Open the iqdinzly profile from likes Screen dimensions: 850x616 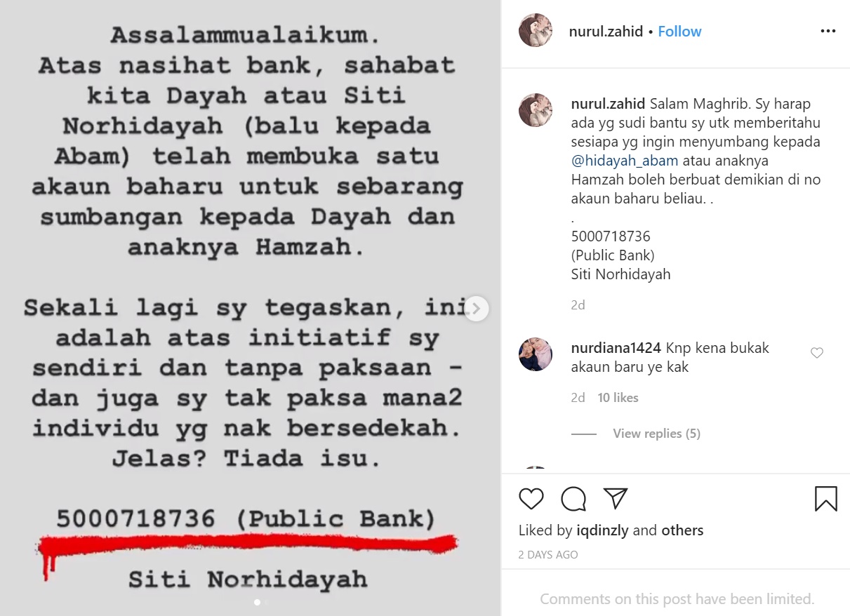tap(603, 530)
